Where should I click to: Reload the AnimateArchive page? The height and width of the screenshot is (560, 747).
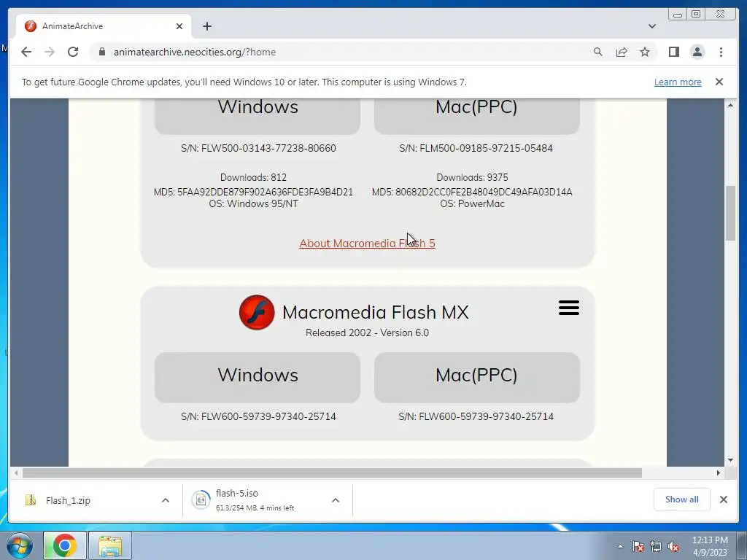73,52
